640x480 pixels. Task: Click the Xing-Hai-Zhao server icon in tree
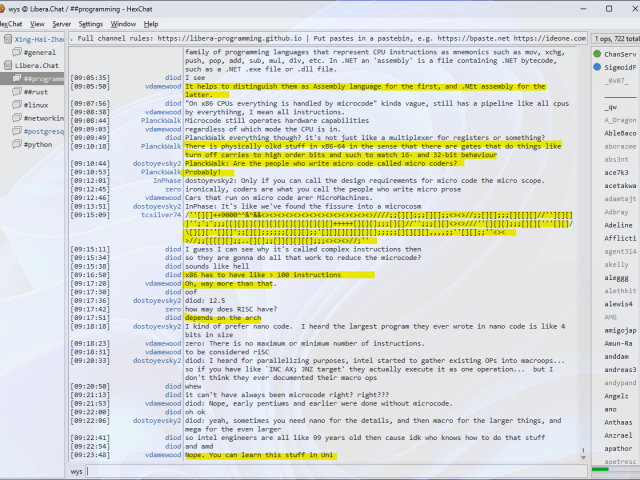click(7, 38)
